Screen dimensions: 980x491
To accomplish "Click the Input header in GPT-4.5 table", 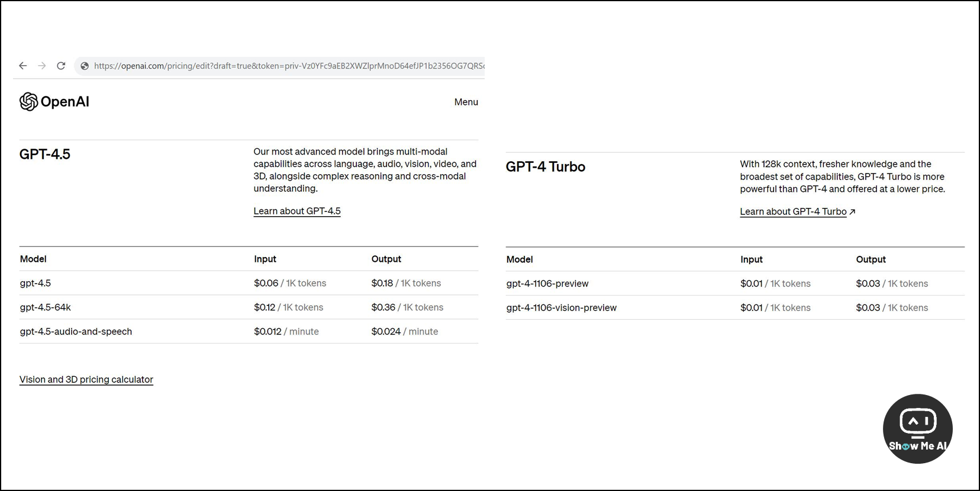I will coord(265,259).
